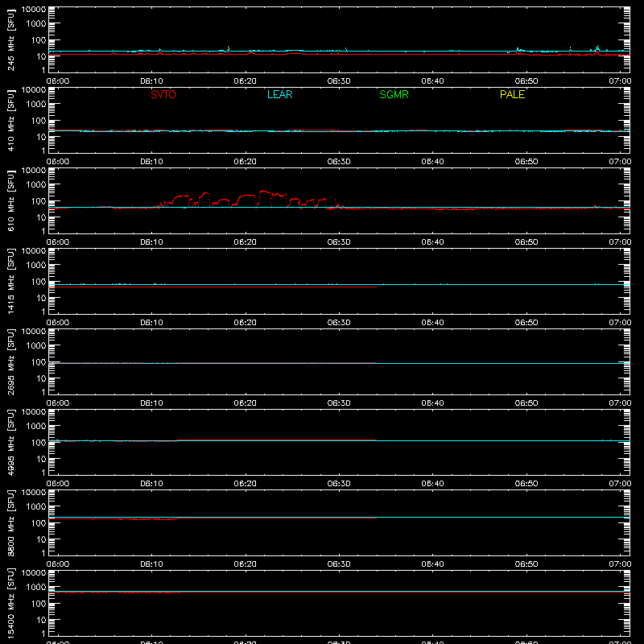Viewport: 644px width, 644px height.
Task: Click the 06:10 tick label under 4995 MHz panel
Action: 151,484
